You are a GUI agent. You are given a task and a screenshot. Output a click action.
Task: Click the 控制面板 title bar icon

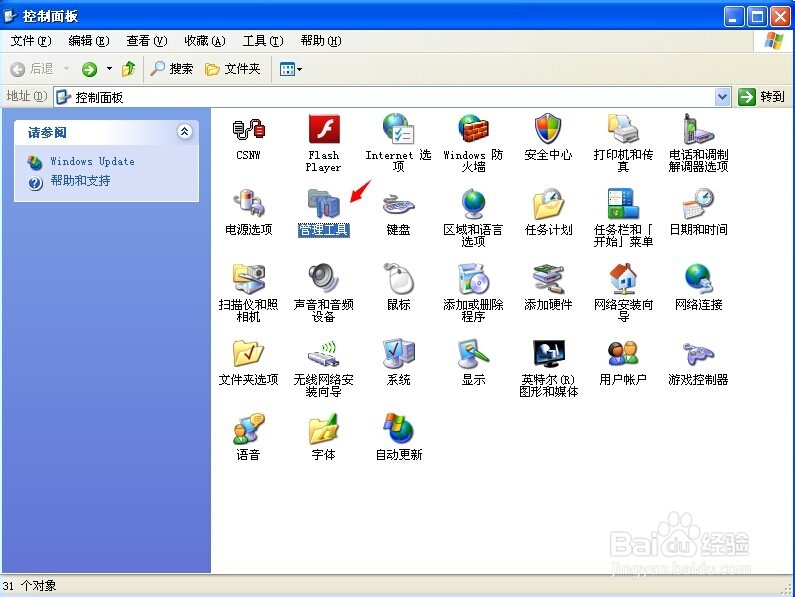tap(10, 16)
